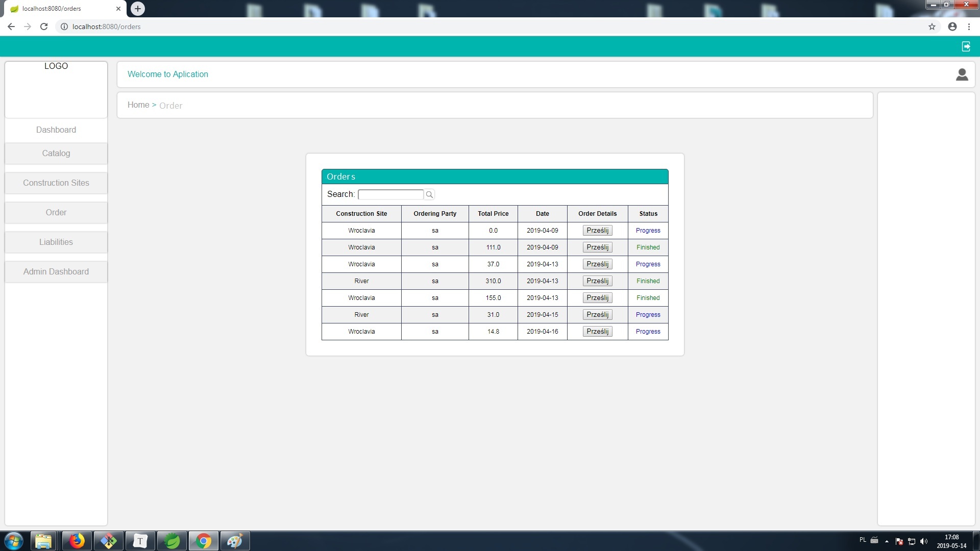Follow the Home breadcrumb link
This screenshot has height=551, width=980.
point(138,105)
